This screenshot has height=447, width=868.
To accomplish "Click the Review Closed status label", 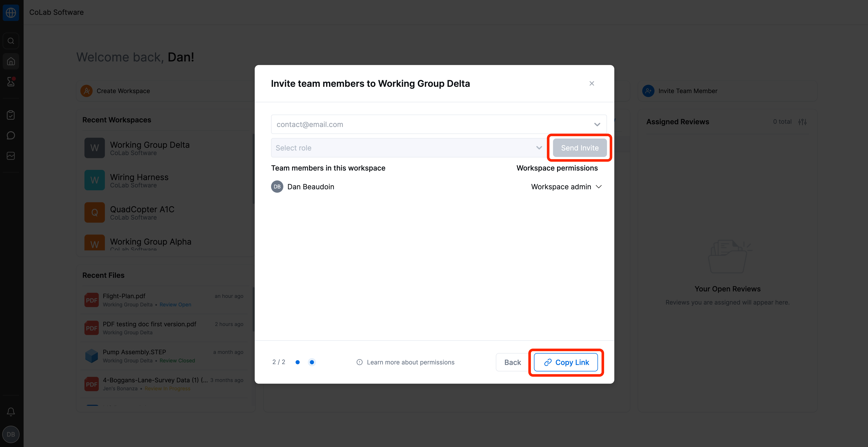I will (177, 360).
